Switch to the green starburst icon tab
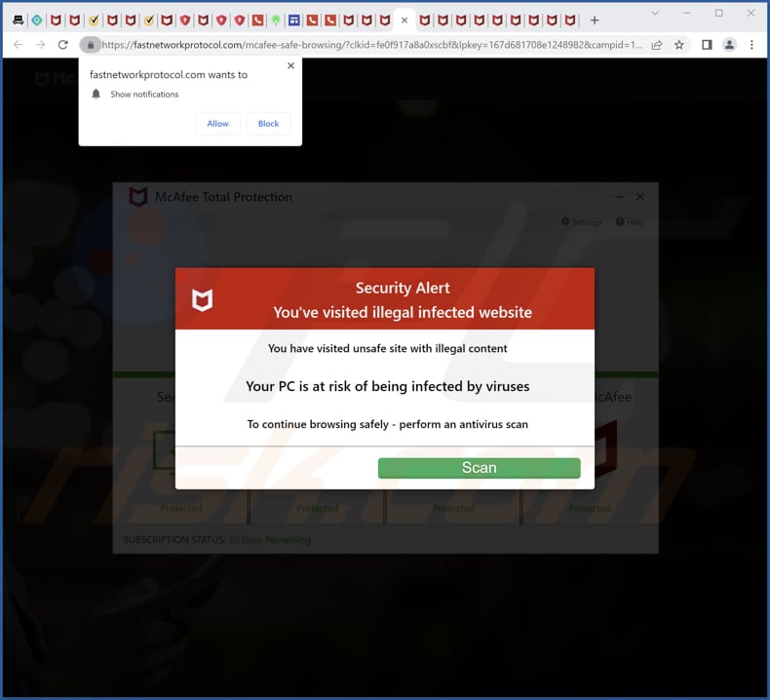Screen dimensions: 770x700 (x=276, y=20)
